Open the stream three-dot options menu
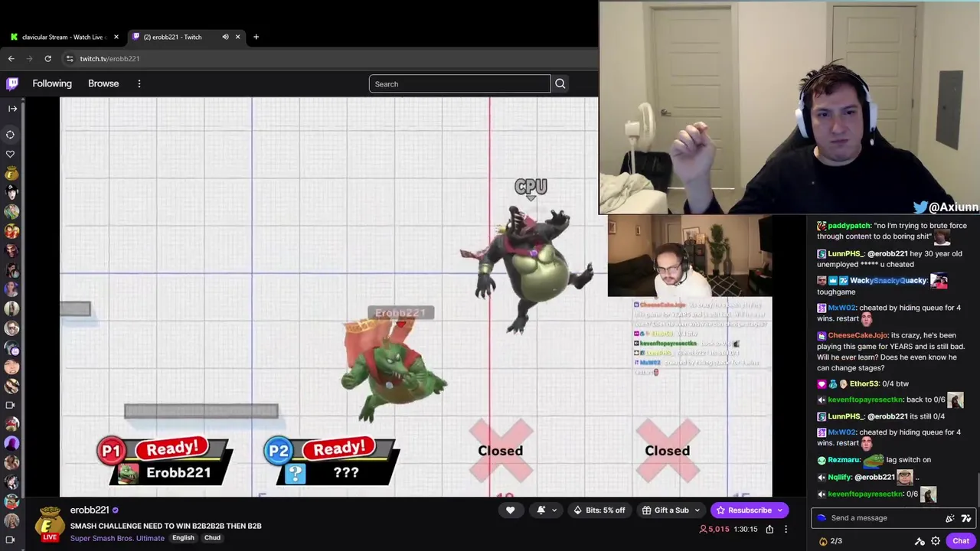The width and height of the screenshot is (980, 551). pyautogui.click(x=786, y=530)
